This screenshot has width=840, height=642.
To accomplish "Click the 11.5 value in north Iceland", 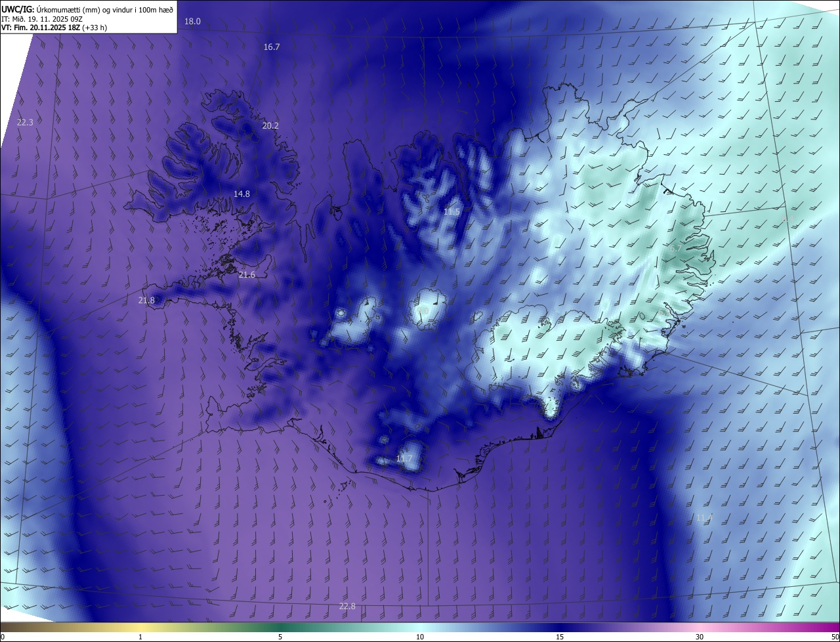I will pos(451,212).
